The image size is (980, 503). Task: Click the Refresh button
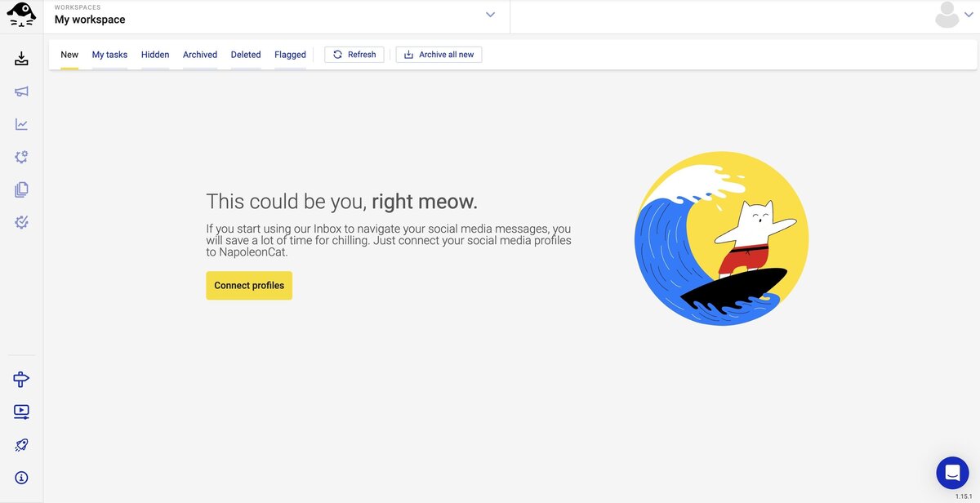(x=354, y=55)
